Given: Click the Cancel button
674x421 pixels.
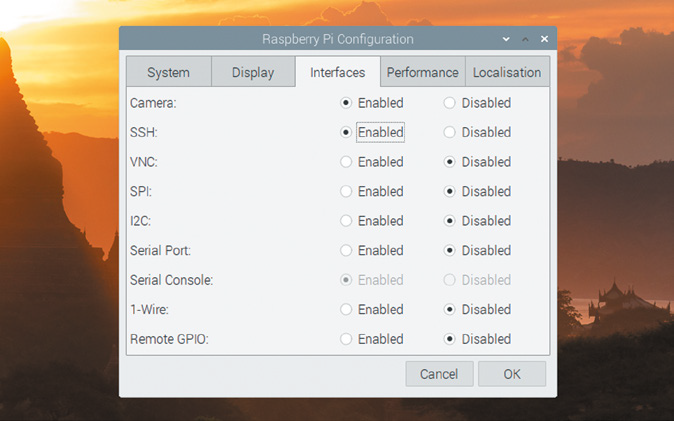Looking at the screenshot, I should (x=439, y=374).
